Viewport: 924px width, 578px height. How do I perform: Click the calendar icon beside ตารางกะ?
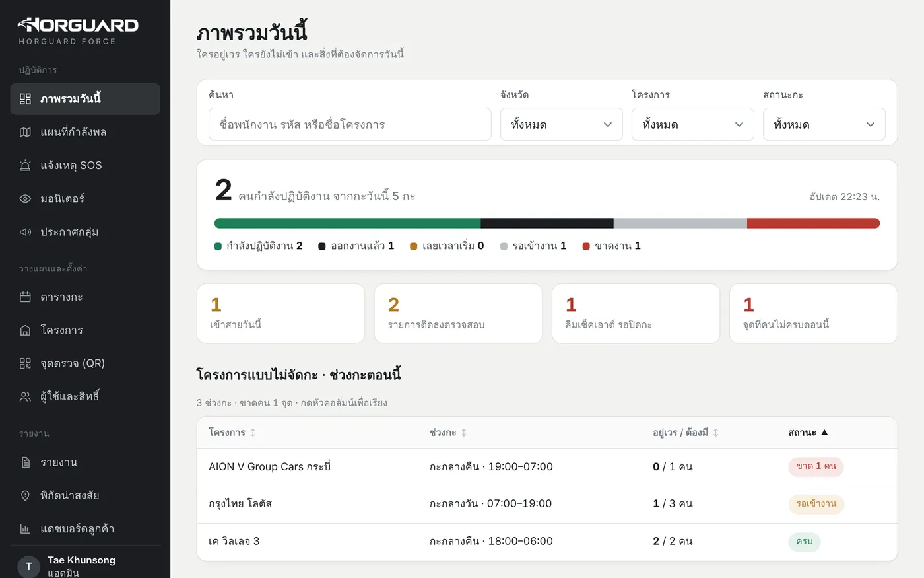[25, 297]
